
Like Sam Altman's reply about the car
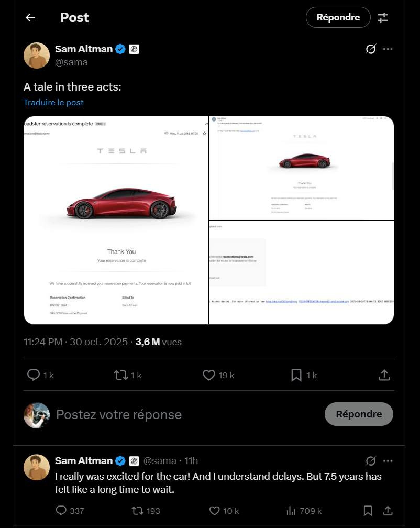click(215, 511)
